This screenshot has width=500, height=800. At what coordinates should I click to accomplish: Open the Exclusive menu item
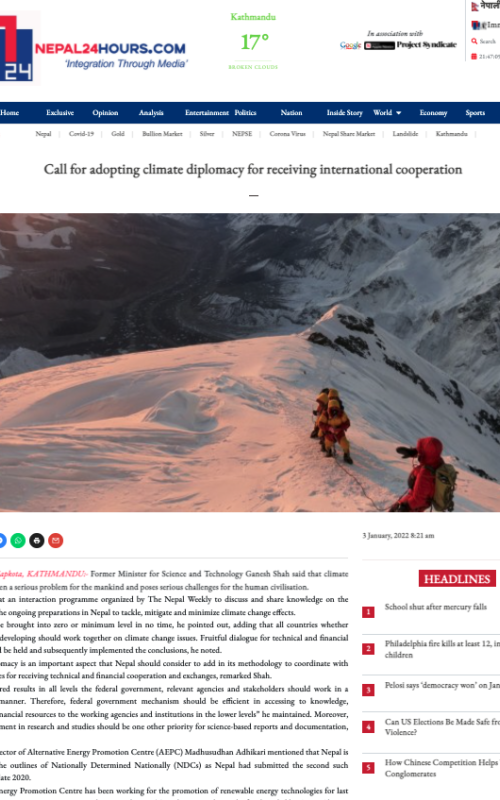pos(60,113)
